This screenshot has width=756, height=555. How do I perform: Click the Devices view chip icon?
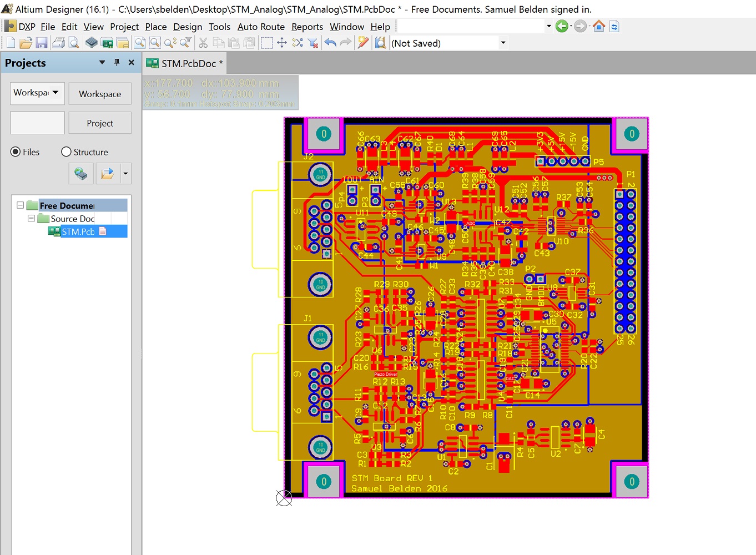(x=92, y=43)
